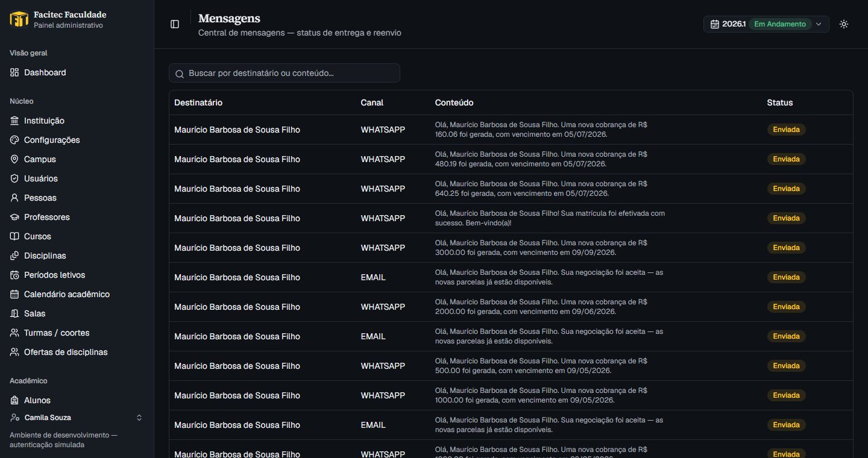Click Enviada badge for R$ 480.19 message
The height and width of the screenshot is (458, 868).
(x=786, y=159)
